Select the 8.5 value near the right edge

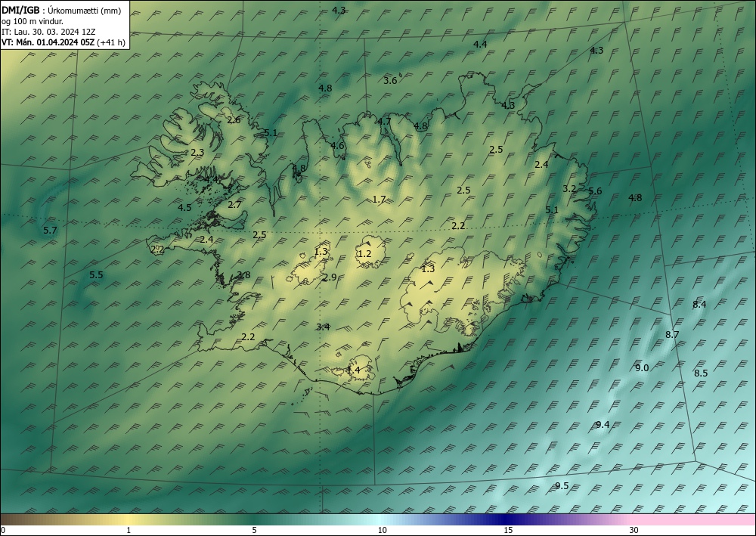(x=701, y=373)
